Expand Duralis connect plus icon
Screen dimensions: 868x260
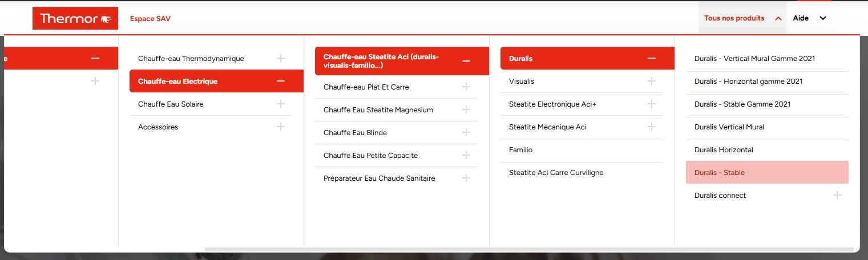(x=837, y=195)
